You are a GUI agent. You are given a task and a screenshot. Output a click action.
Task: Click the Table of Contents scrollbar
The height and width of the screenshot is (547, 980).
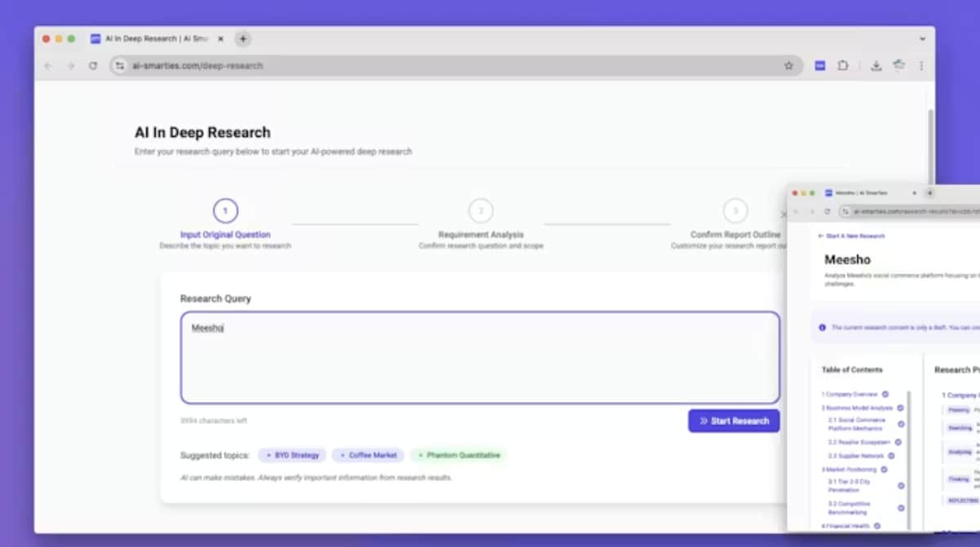(x=909, y=459)
